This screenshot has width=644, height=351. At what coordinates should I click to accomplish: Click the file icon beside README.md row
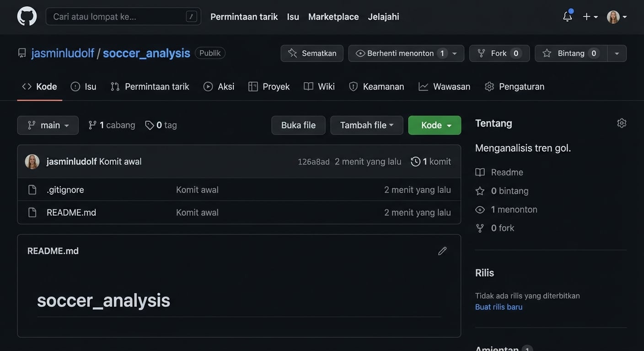pyautogui.click(x=32, y=213)
